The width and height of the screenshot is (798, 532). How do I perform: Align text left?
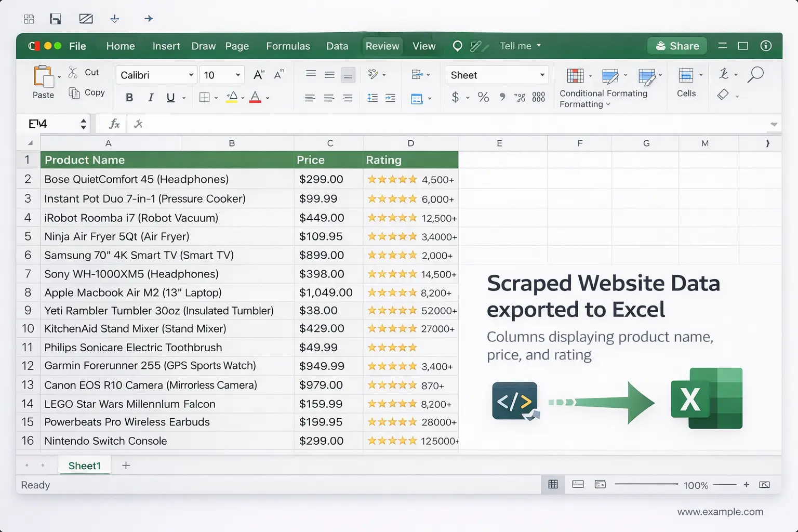310,98
